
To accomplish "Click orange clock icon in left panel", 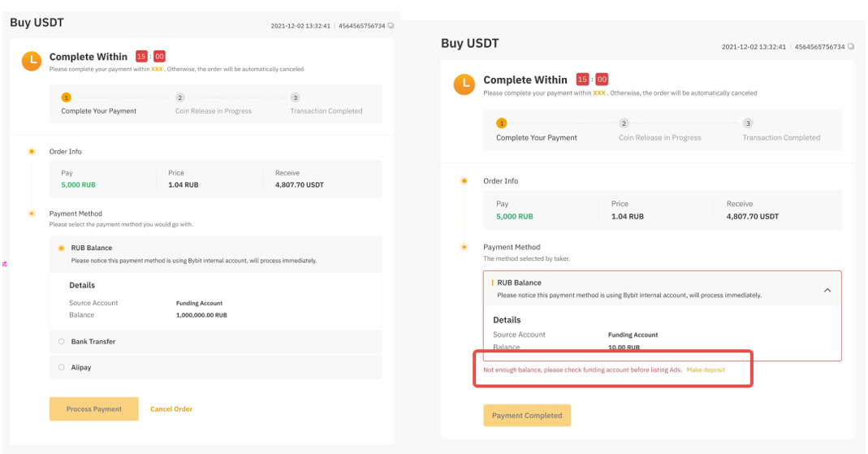I will point(32,61).
